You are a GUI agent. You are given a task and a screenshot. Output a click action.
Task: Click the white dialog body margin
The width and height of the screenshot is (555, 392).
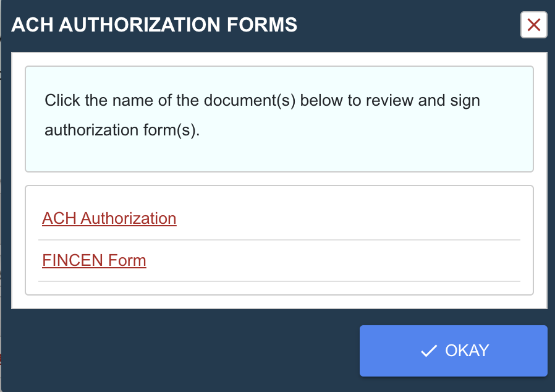tap(18, 179)
